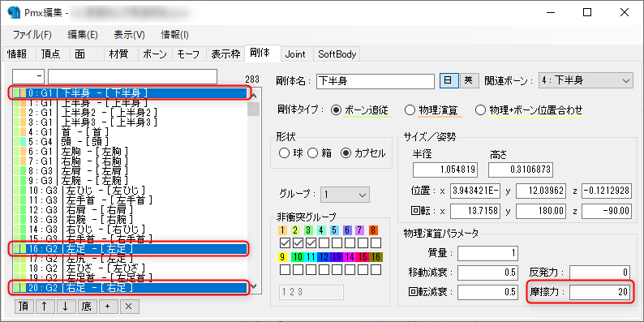Click the list scrollbar down arrow
Image resolution: width=644 pixels, height=322 pixels.
coord(254,286)
